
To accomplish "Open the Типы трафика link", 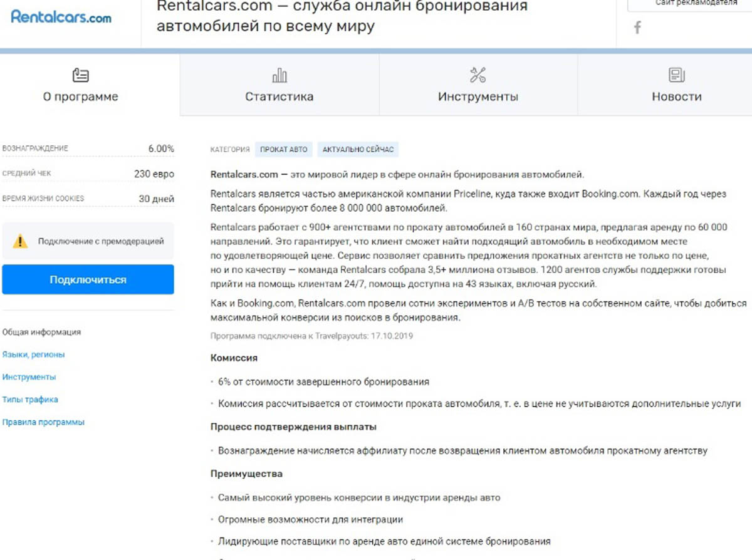I will pyautogui.click(x=29, y=400).
